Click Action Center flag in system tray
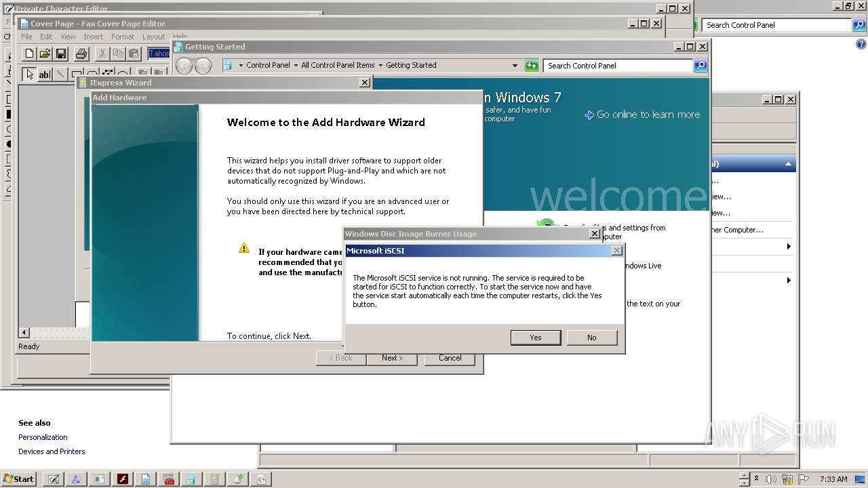The width and height of the screenshot is (868, 488). pos(804,479)
